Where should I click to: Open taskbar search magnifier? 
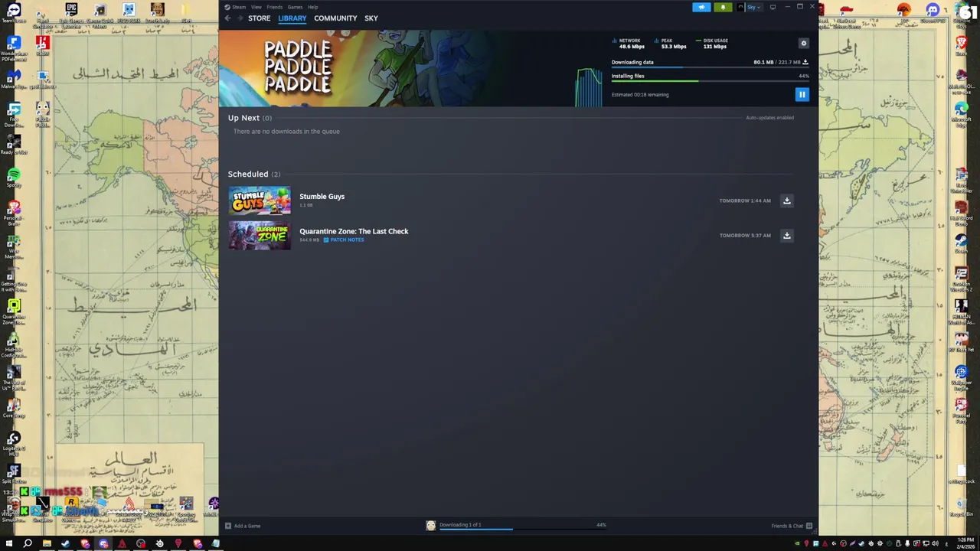click(x=28, y=544)
